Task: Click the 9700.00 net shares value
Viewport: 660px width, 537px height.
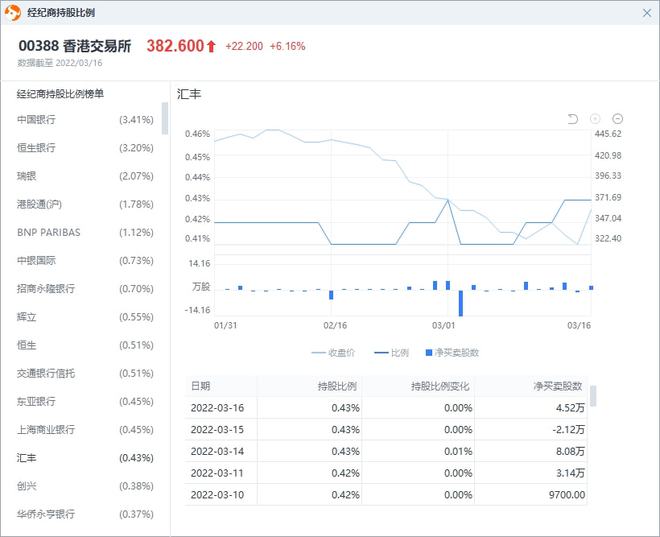Action: tap(567, 495)
